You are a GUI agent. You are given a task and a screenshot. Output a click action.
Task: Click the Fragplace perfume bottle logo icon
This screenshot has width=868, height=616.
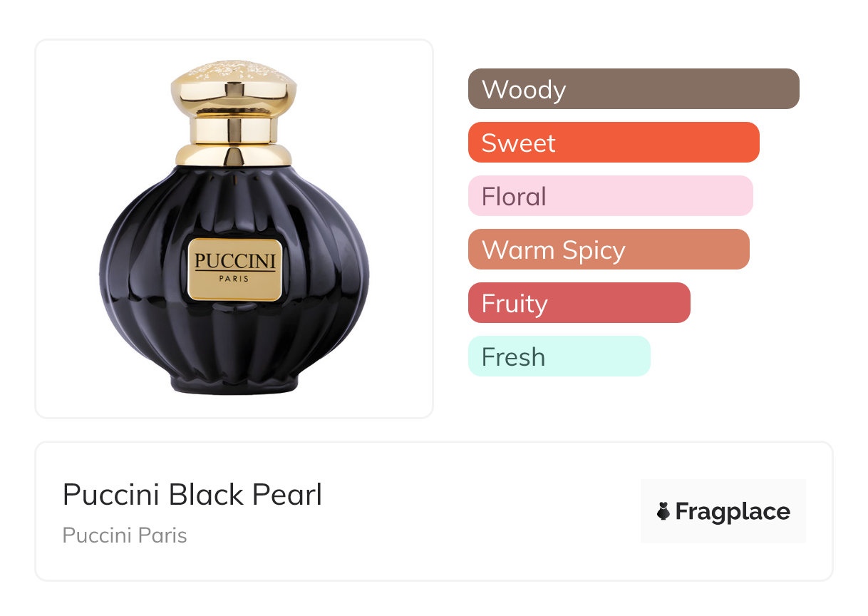663,511
